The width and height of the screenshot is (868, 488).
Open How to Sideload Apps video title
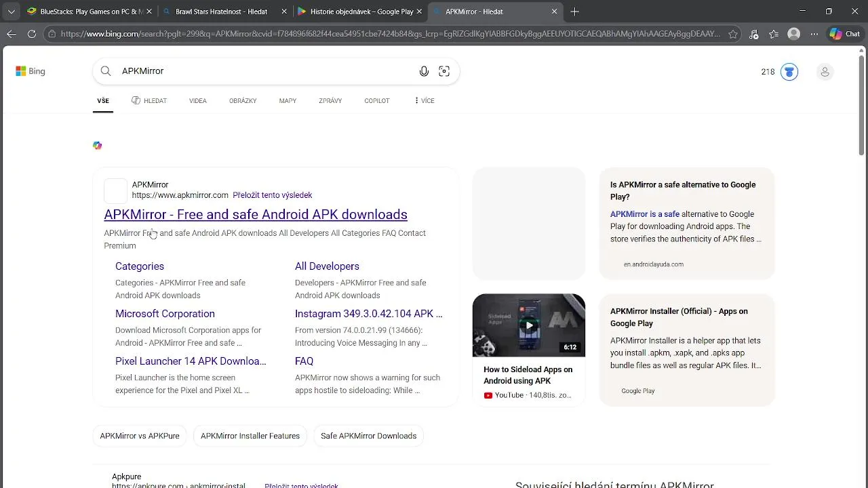pyautogui.click(x=528, y=375)
